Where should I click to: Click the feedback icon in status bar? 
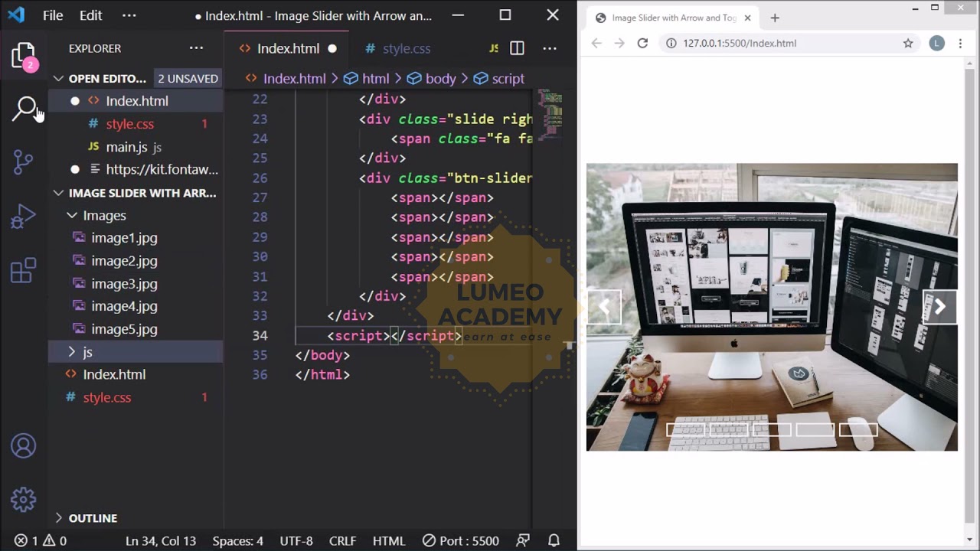(x=524, y=541)
